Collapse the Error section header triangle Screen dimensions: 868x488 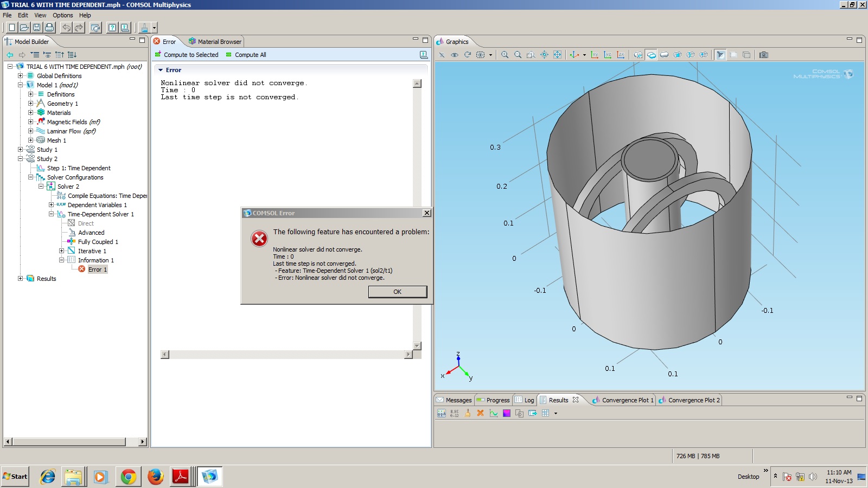tap(161, 70)
